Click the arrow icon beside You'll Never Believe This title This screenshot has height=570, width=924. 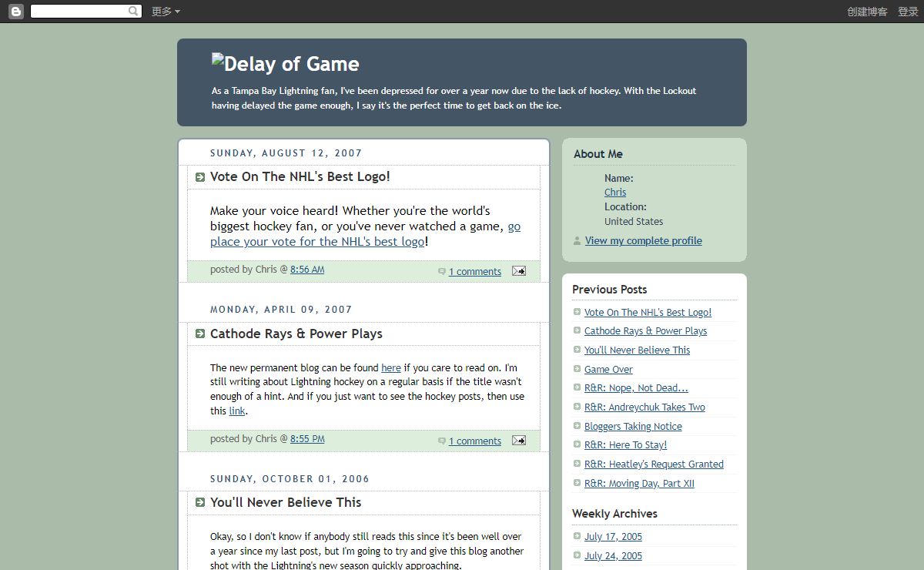(200, 502)
